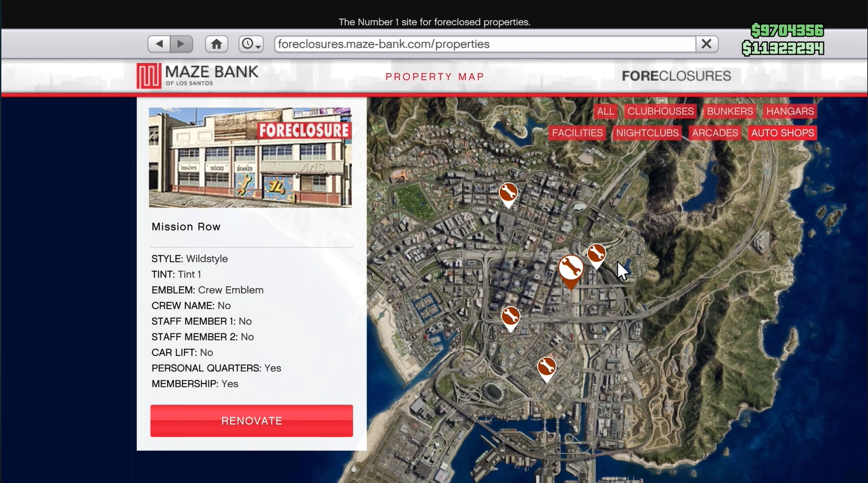Filter map by Arcades
Viewport: 868px width, 483px height.
click(714, 133)
